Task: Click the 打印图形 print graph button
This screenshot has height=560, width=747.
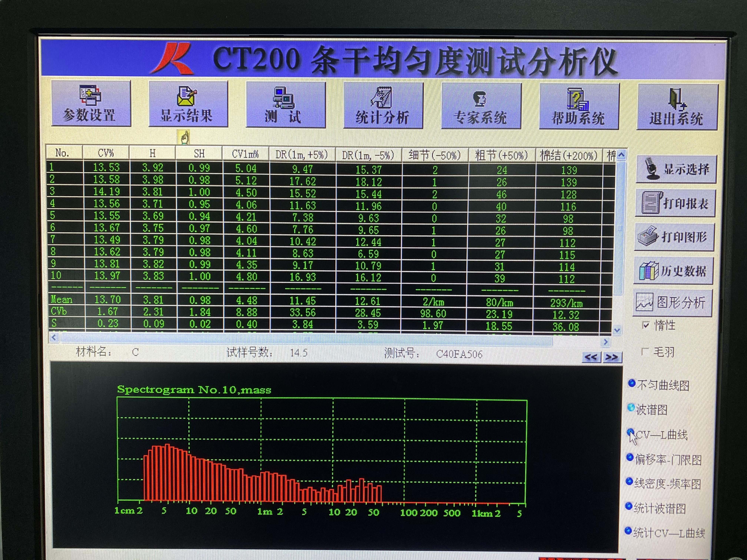Action: pos(674,237)
